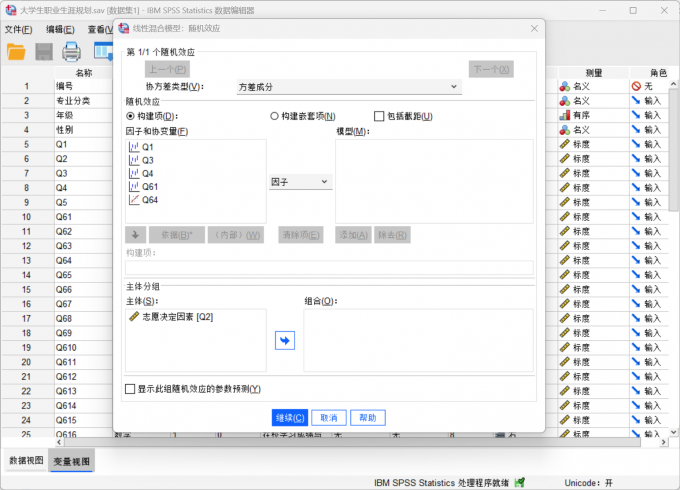Click the 除去 button
Viewport: 680px width, 490px height.
[392, 235]
